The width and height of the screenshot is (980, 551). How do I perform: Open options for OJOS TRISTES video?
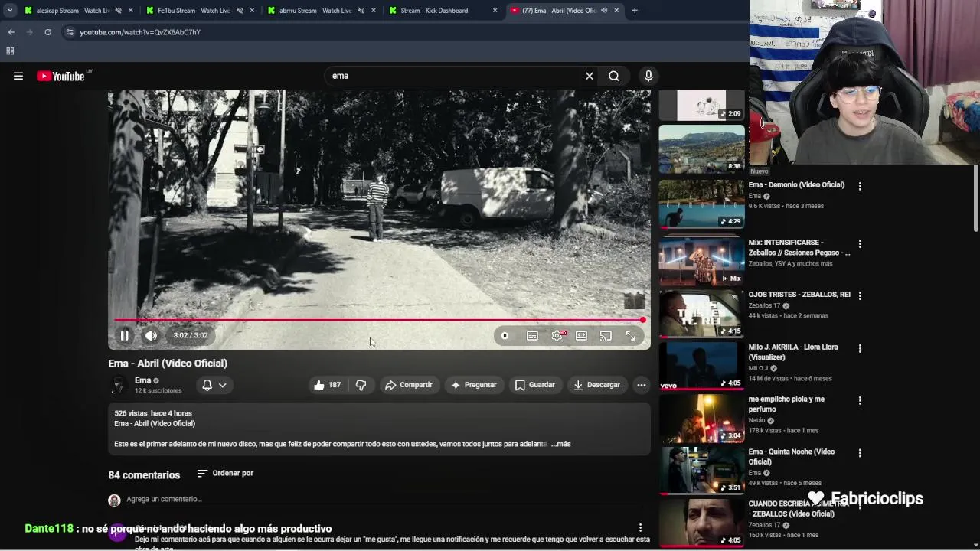(860, 295)
